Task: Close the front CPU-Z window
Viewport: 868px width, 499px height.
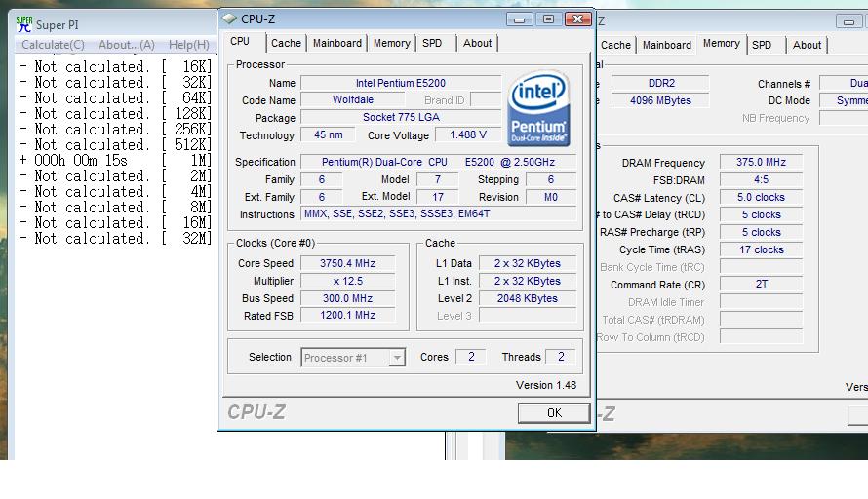Action: point(577,19)
